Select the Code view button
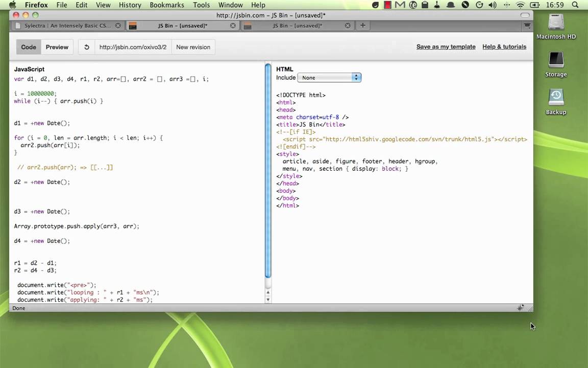 pos(29,47)
